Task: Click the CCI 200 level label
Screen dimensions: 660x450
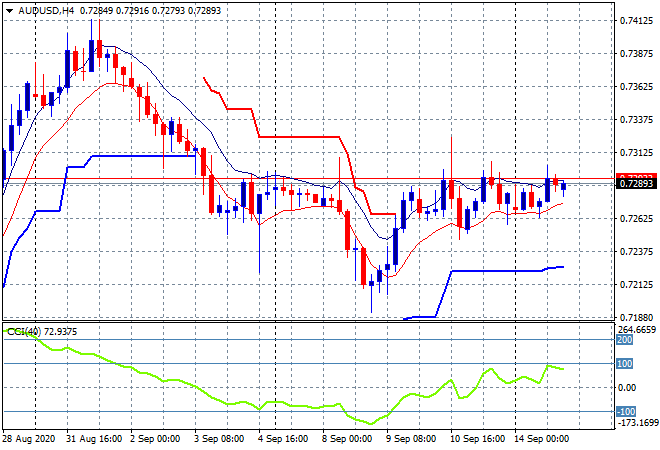Action: [624, 339]
